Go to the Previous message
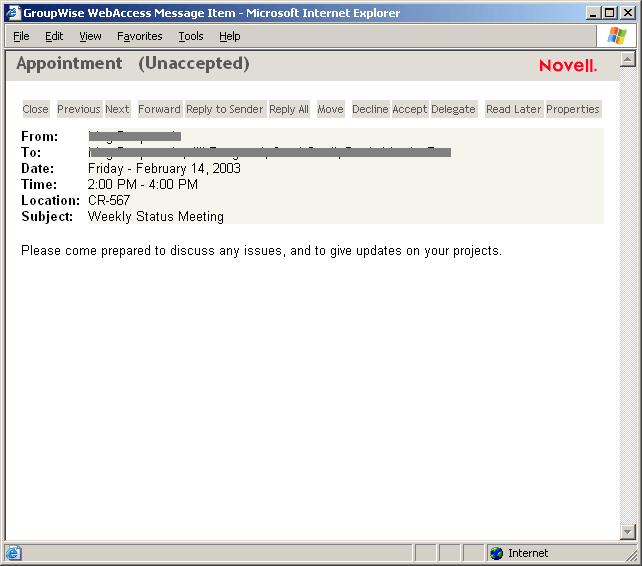The image size is (642, 566). point(79,109)
